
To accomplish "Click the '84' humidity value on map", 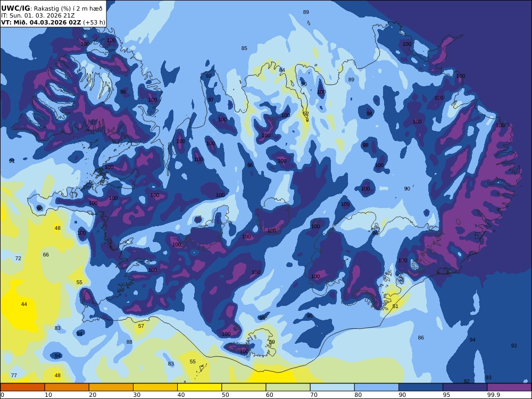I will pyautogui.click(x=282, y=70).
